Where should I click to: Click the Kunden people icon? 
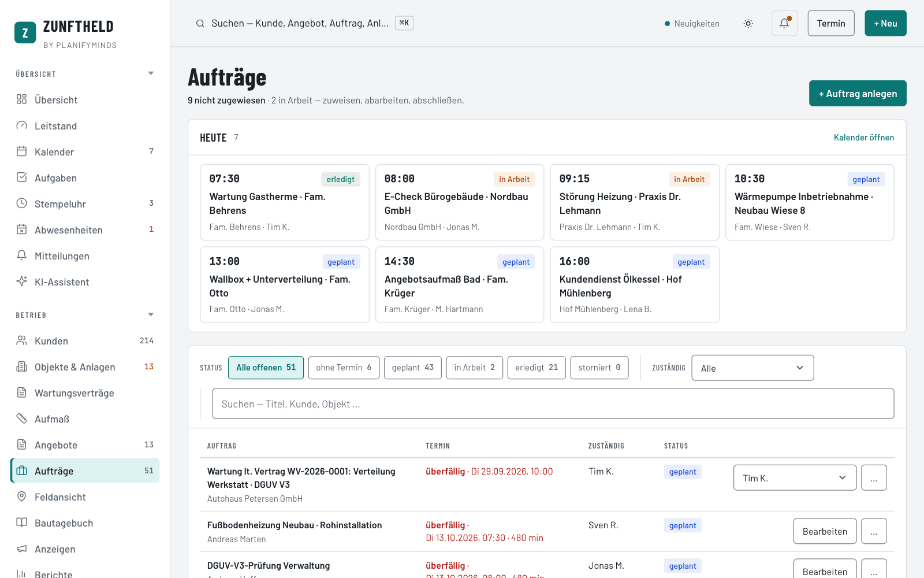pos(22,340)
